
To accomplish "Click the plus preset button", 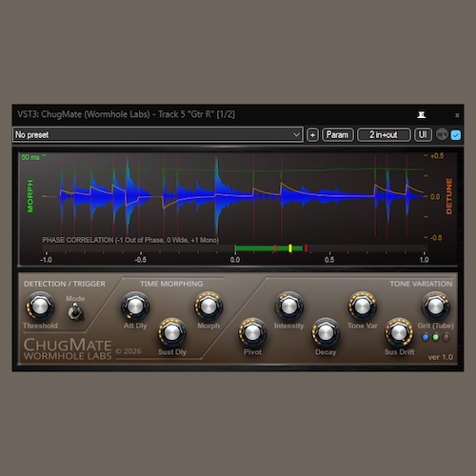I will pos(312,135).
